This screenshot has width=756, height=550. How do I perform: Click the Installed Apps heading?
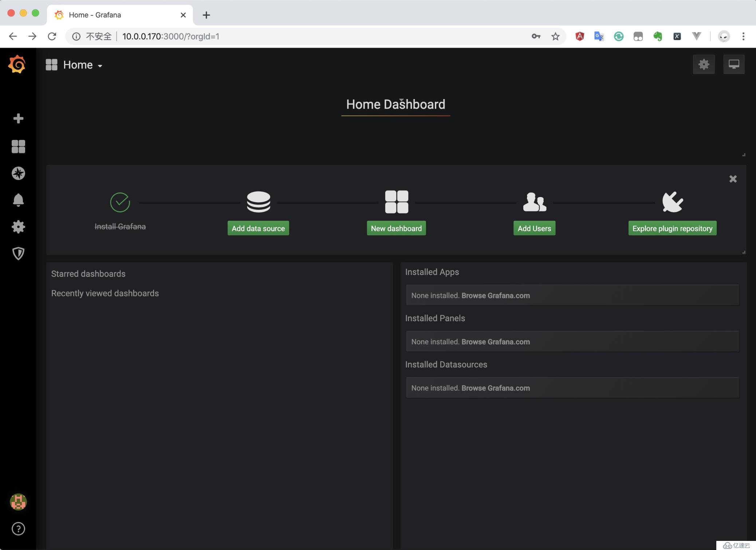432,272
